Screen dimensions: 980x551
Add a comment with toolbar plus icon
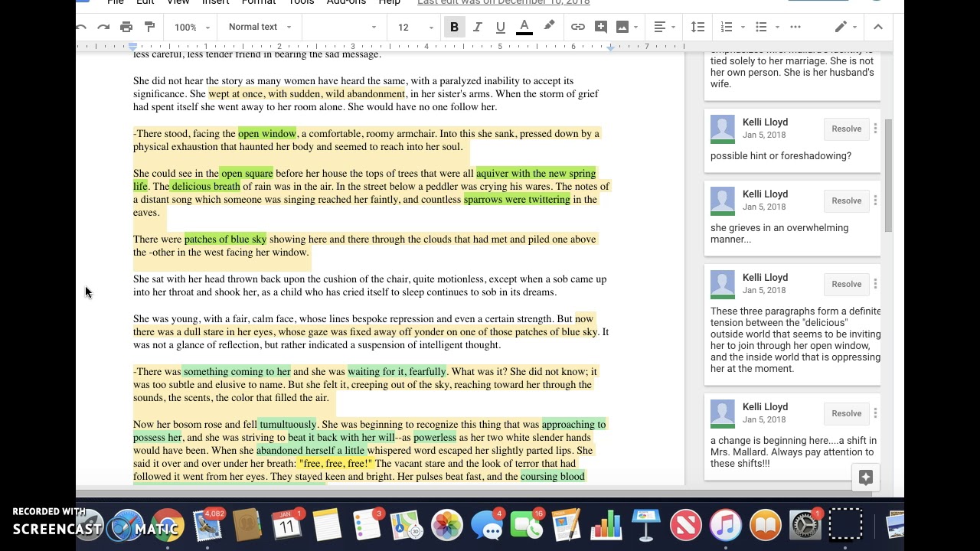[x=601, y=27]
